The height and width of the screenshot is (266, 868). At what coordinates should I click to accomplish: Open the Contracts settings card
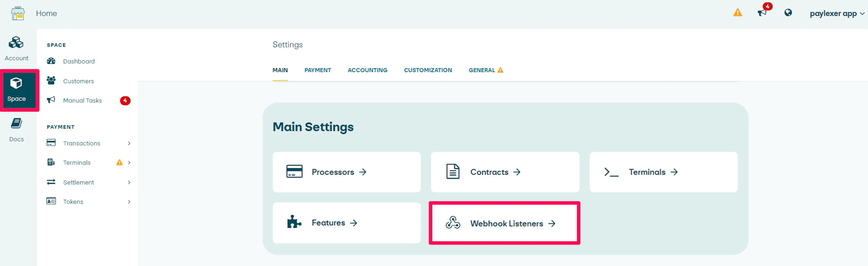[505, 172]
